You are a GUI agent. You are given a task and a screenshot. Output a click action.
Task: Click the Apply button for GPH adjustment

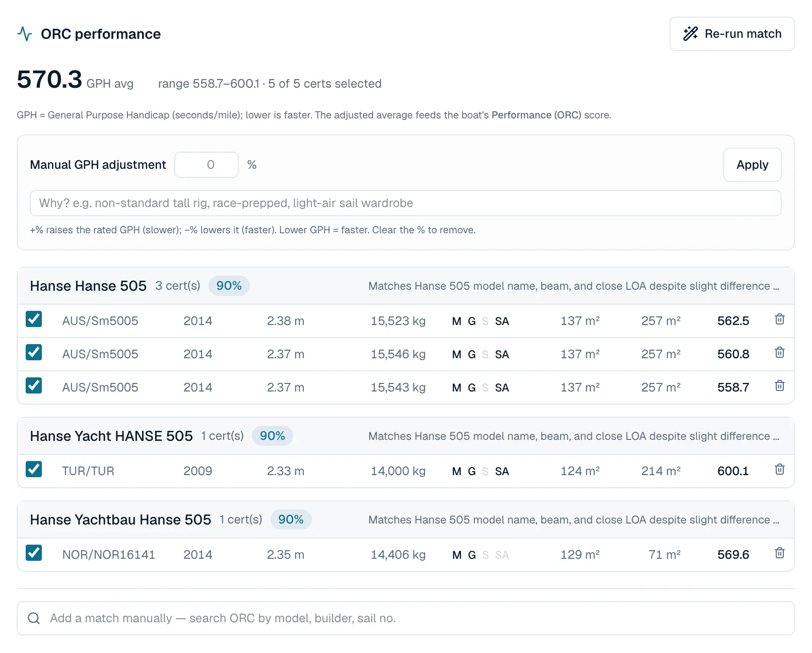coord(752,165)
